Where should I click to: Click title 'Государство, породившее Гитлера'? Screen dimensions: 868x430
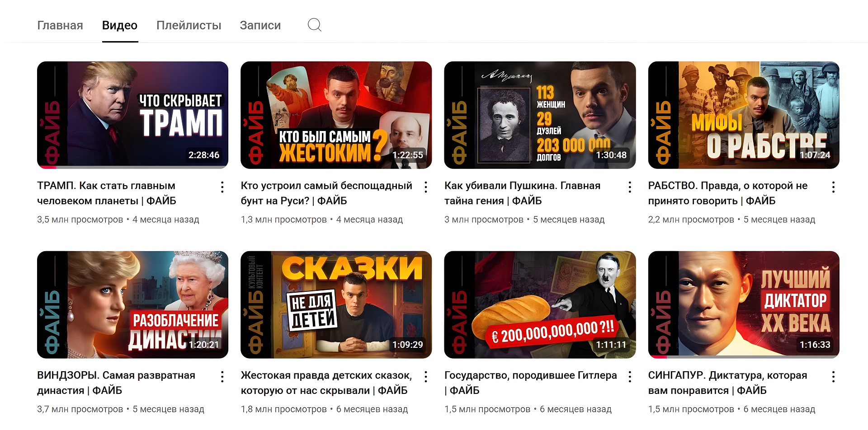point(531,375)
